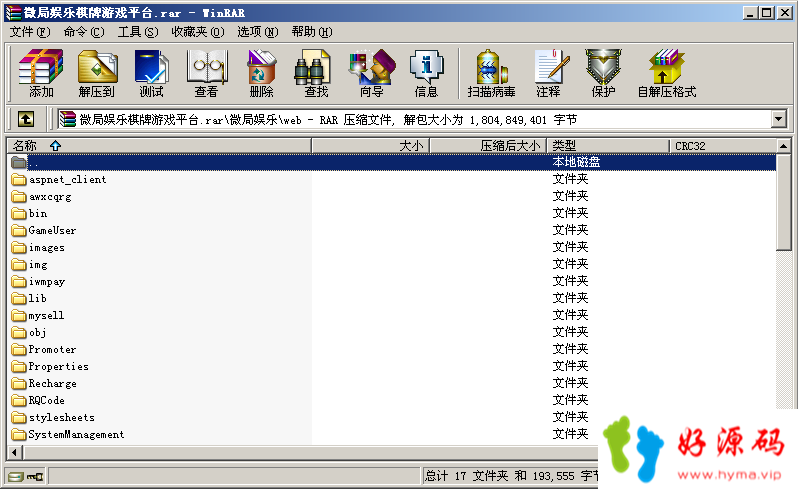The image size is (798, 489).
Task: Open the 收藏夹(O) menu
Action: (197, 32)
